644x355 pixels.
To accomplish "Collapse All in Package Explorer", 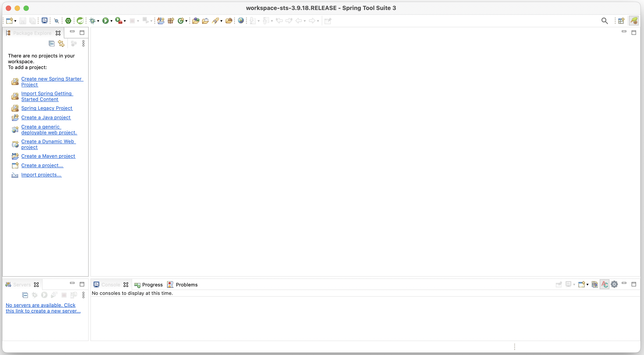I will tap(51, 43).
